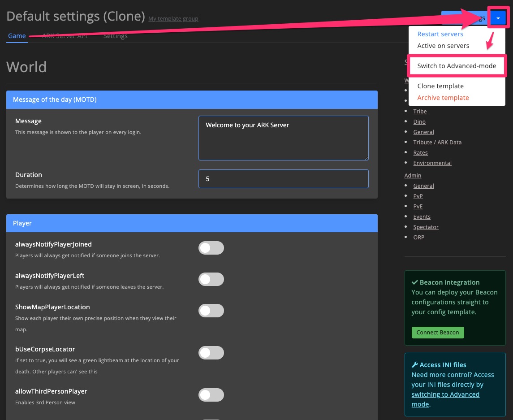Enable the alwaysNotifyPlayerJoined switch

point(211,248)
